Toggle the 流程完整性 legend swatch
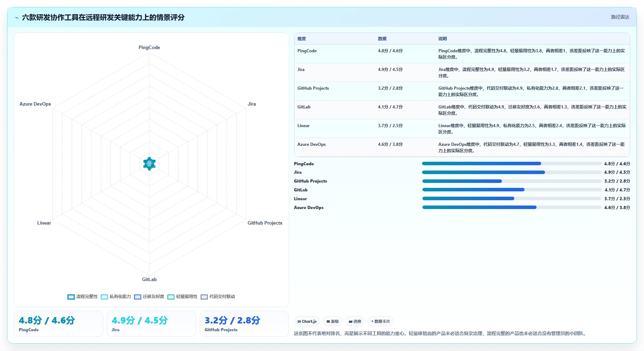The width and height of the screenshot is (644, 351). click(x=71, y=297)
